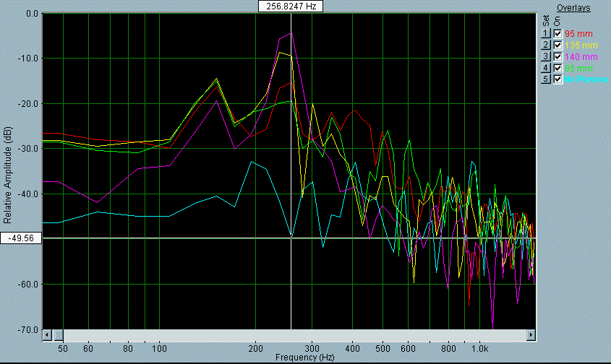Click the Overlays heading

coord(573,8)
